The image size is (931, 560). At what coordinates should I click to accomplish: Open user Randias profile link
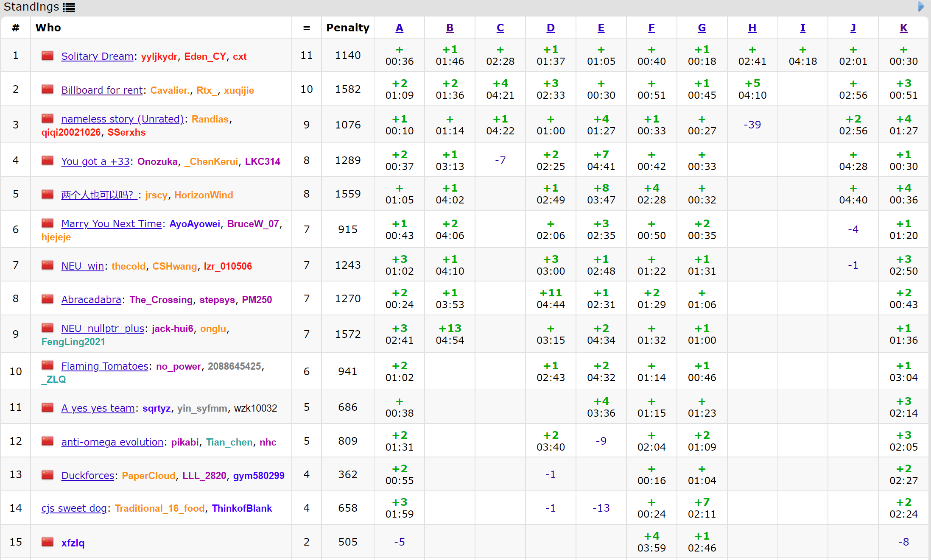[210, 119]
